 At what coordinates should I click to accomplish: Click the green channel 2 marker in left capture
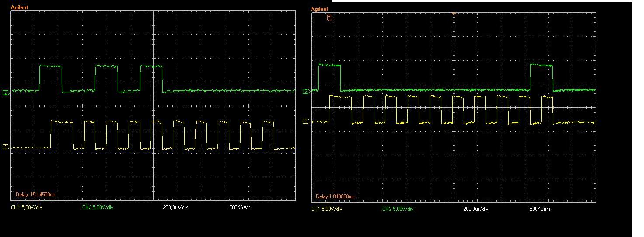click(6, 93)
